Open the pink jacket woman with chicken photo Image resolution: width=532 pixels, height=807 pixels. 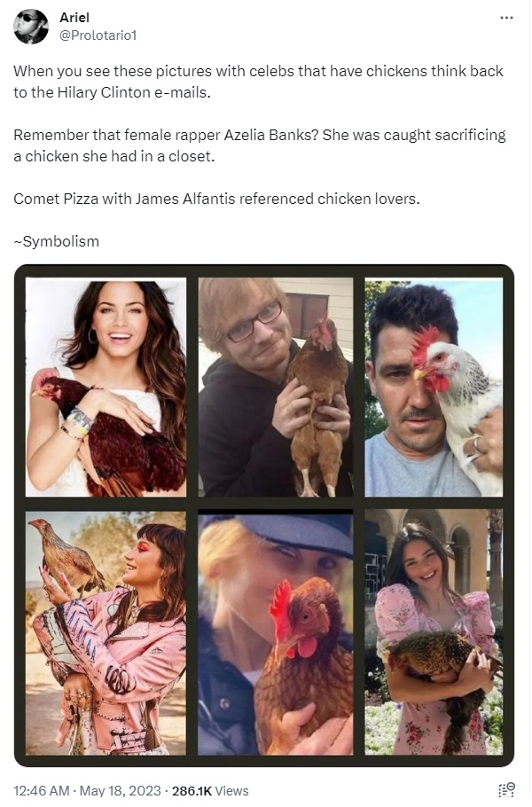[106, 632]
